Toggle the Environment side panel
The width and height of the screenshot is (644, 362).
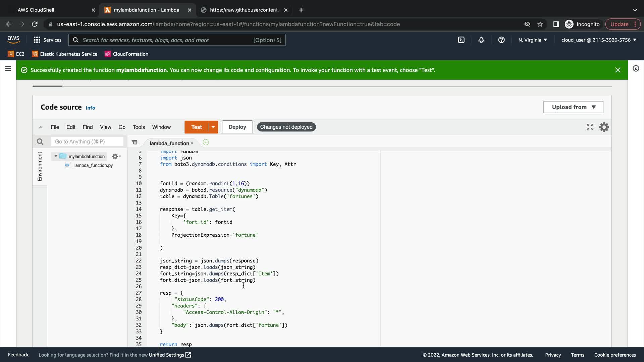point(40,166)
